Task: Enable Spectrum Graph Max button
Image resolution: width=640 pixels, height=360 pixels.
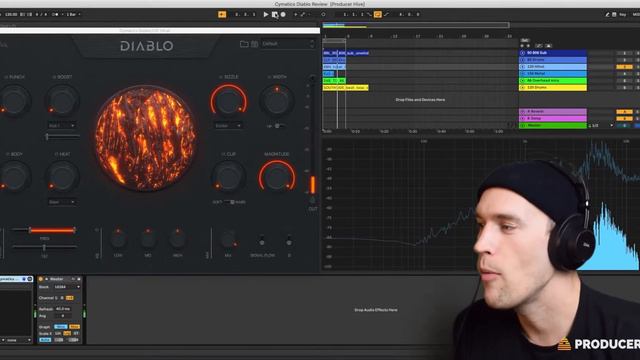Action: pyautogui.click(x=74, y=327)
